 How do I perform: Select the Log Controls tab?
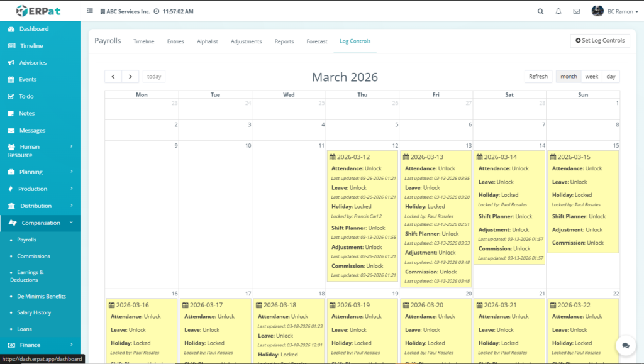[x=355, y=41]
